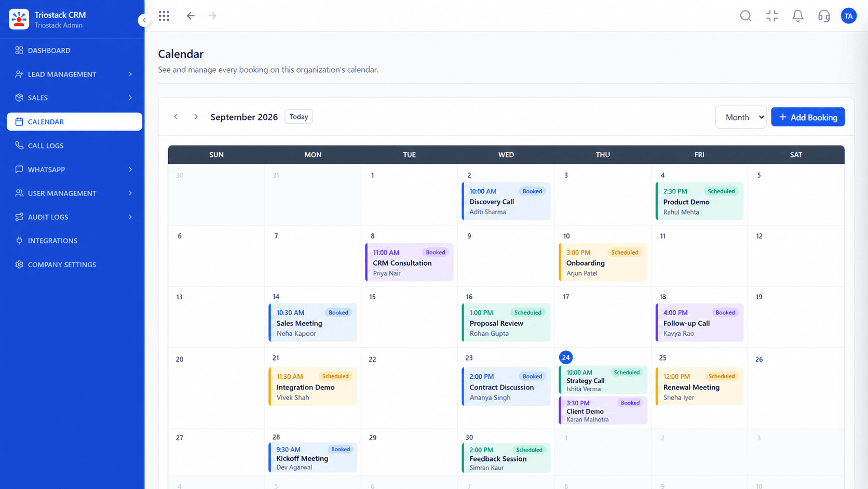Open the Sales Meeting booking
Image resolution: width=868 pixels, height=489 pixels.
pos(313,323)
